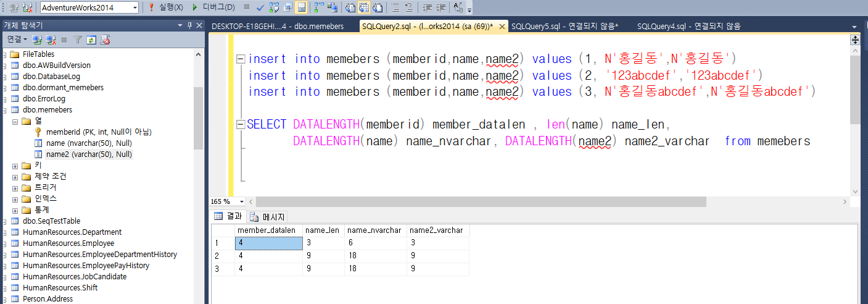Screen dimensions: 868x304
Task: Expand the 키 keys folder
Action: [15, 166]
